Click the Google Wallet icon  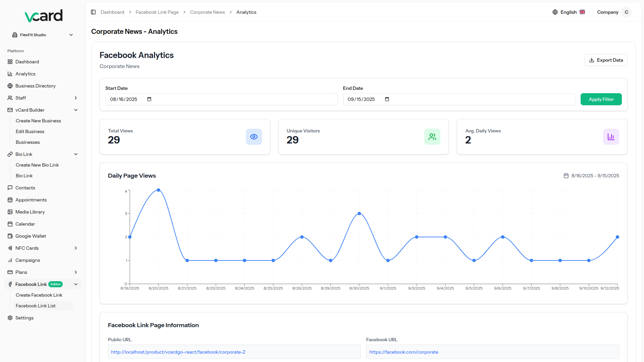tap(10, 236)
